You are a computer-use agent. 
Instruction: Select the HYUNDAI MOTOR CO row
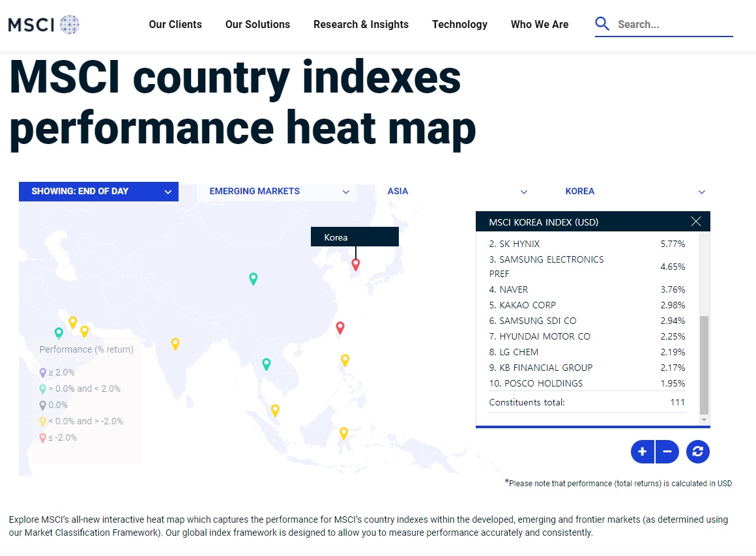click(x=587, y=336)
